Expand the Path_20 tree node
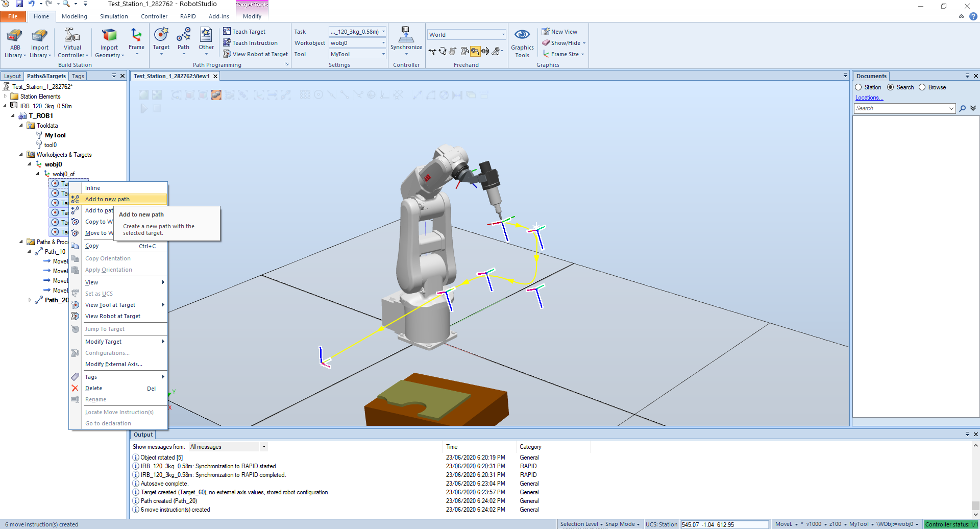The image size is (980, 529). (x=30, y=300)
